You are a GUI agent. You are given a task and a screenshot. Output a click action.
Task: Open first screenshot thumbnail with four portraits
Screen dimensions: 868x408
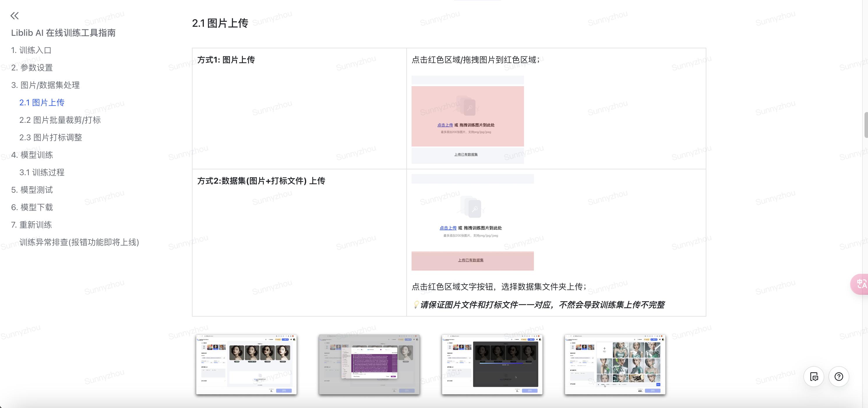point(246,364)
